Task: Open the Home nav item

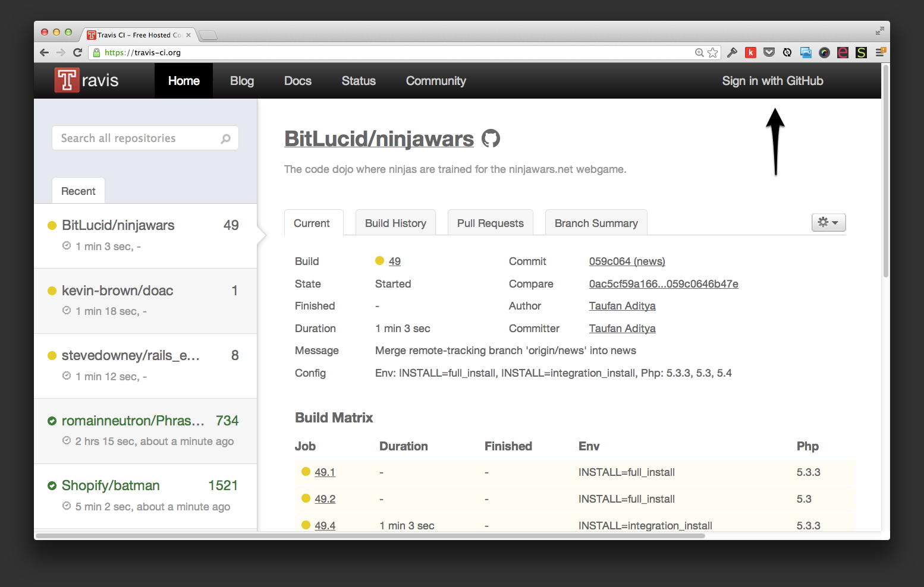Action: point(184,81)
